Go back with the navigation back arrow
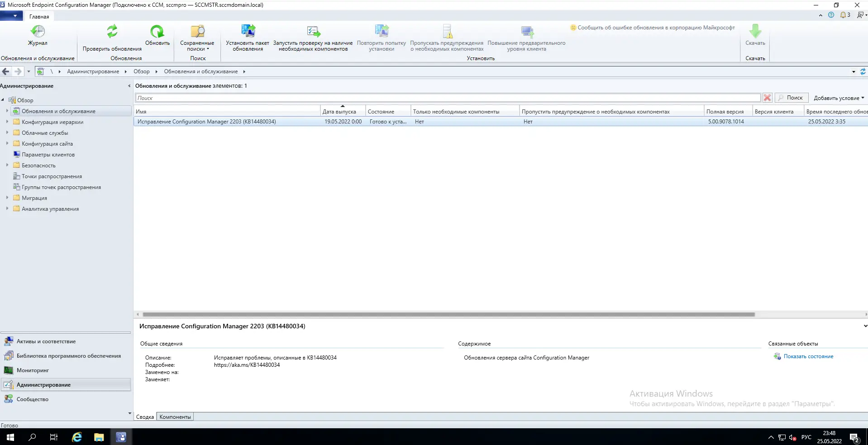868x445 pixels. click(x=6, y=71)
